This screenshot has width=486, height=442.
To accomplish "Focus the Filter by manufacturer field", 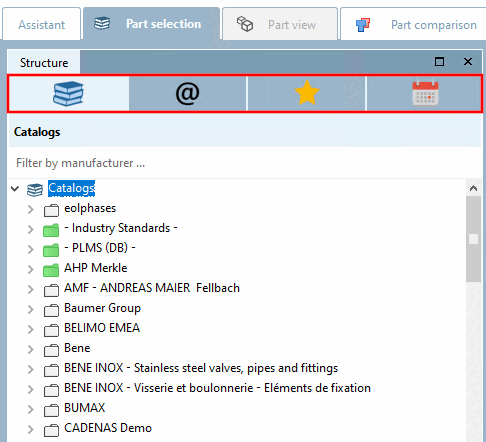I will pos(245,163).
